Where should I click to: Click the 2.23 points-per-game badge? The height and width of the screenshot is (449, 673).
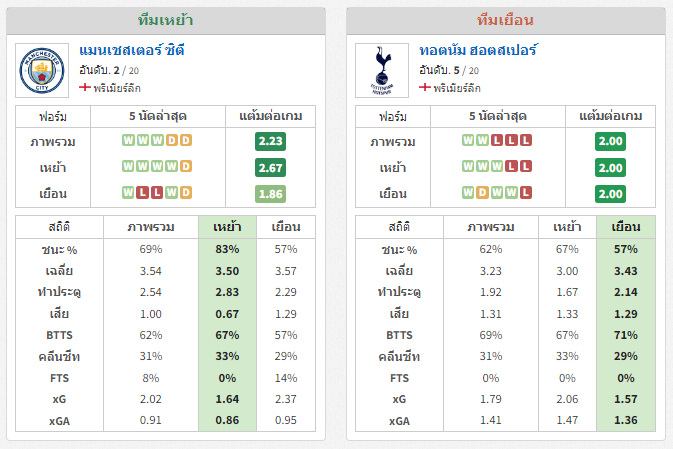point(270,141)
